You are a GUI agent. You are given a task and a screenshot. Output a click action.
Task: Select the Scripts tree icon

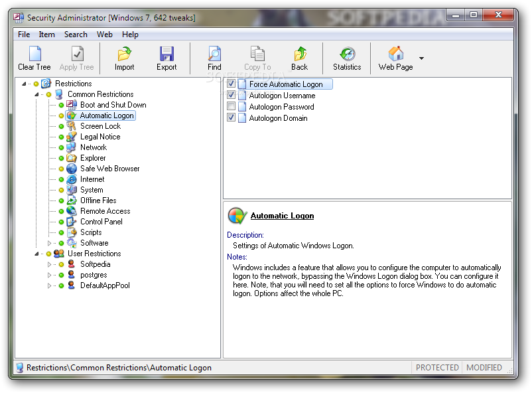(72, 232)
